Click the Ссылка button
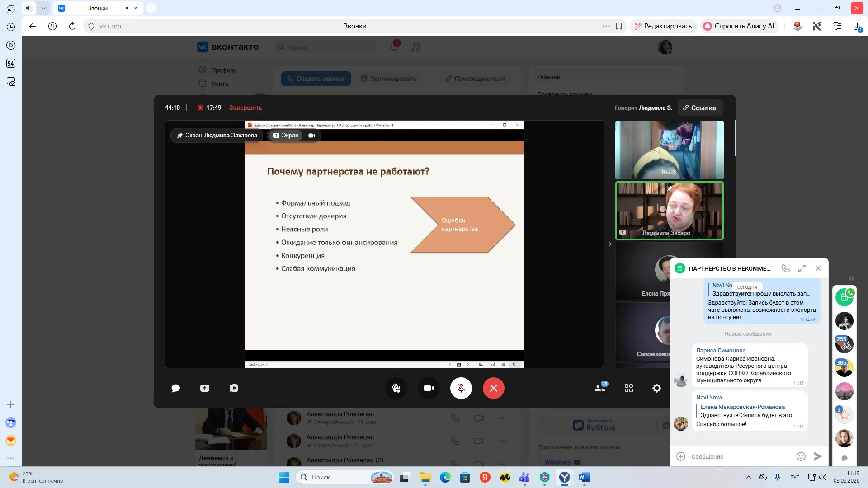 699,108
